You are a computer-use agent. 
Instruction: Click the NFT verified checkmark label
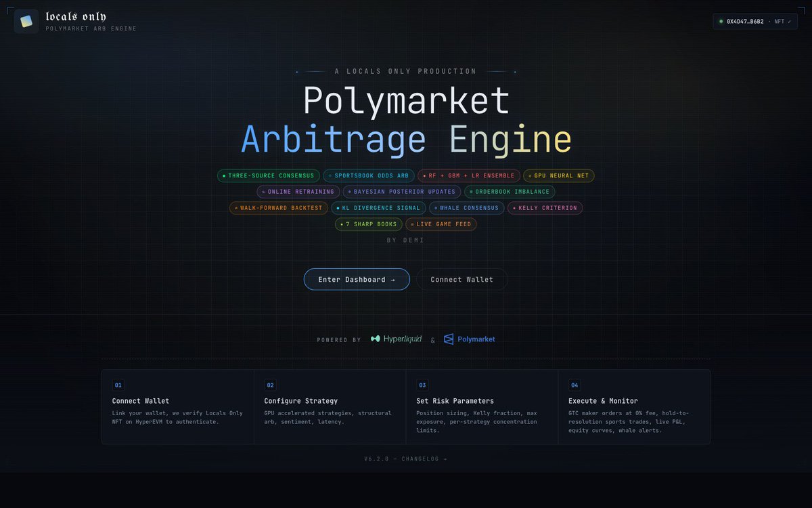pos(784,22)
